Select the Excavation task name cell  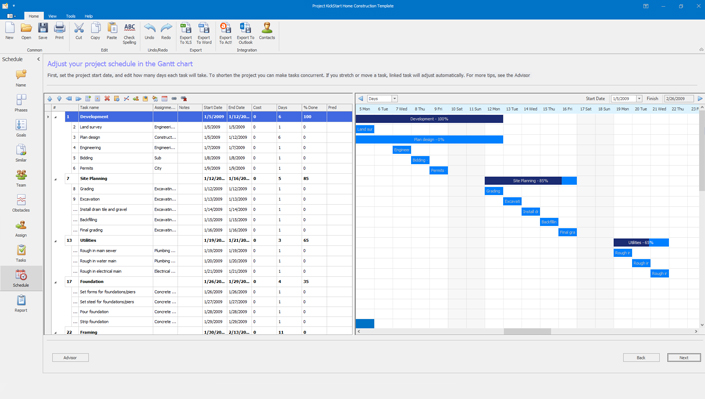116,199
